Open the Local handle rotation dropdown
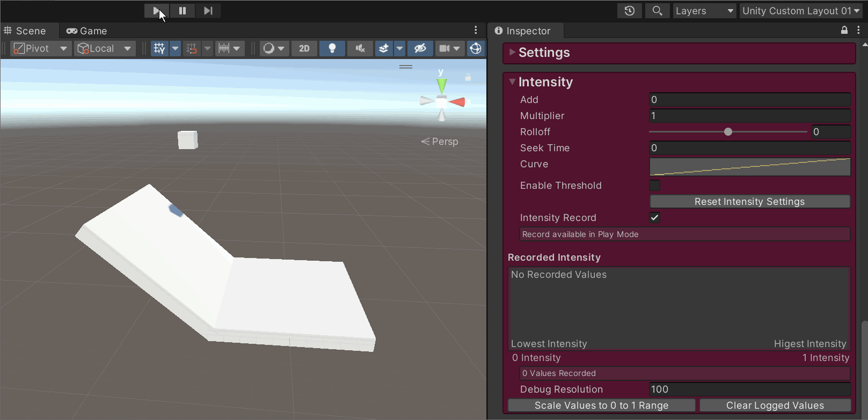The width and height of the screenshot is (868, 420). click(104, 48)
